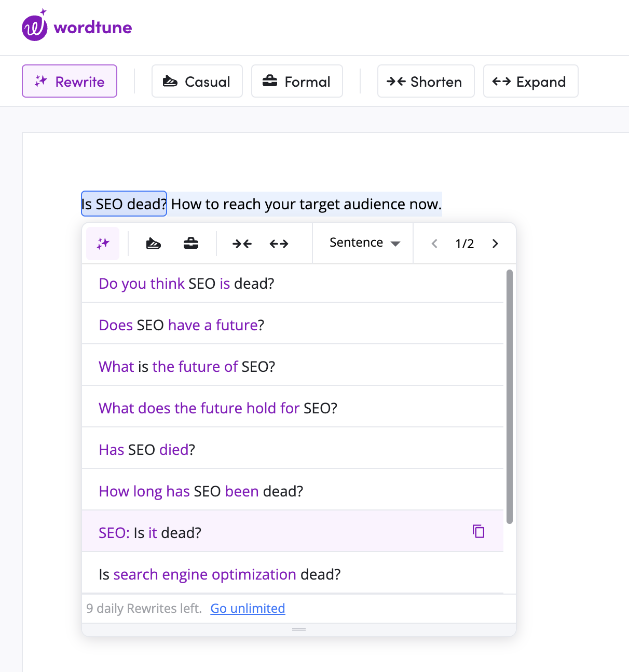Switch to the Casual tone in the top toolbar
The width and height of the screenshot is (629, 672).
(x=197, y=81)
